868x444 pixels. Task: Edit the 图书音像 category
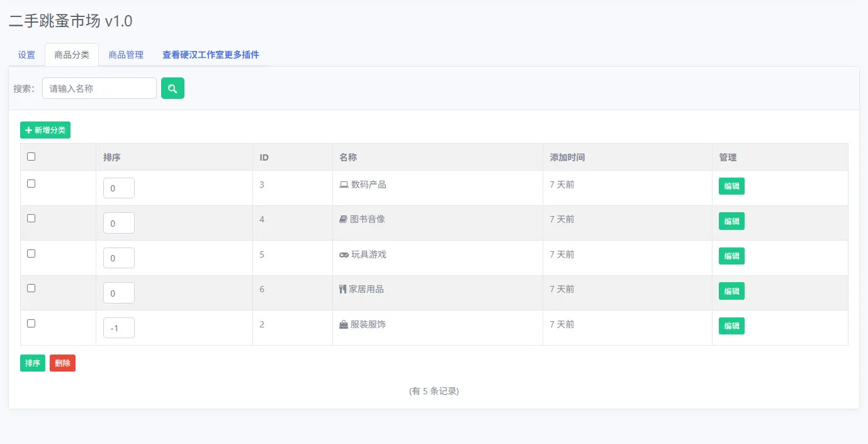coord(731,221)
